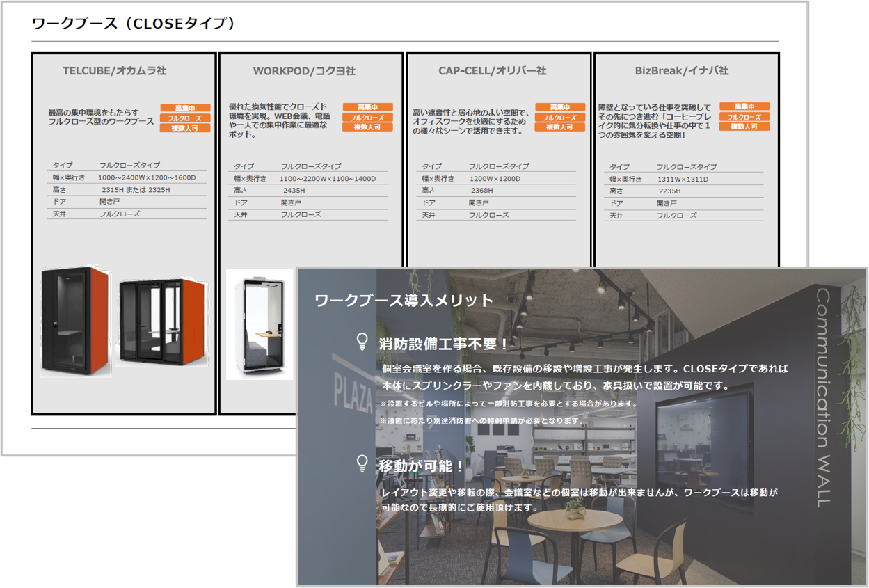The width and height of the screenshot is (869, 588).
Task: Click the WORKPOD description starting 優れた換気性能
Action: click(x=280, y=120)
